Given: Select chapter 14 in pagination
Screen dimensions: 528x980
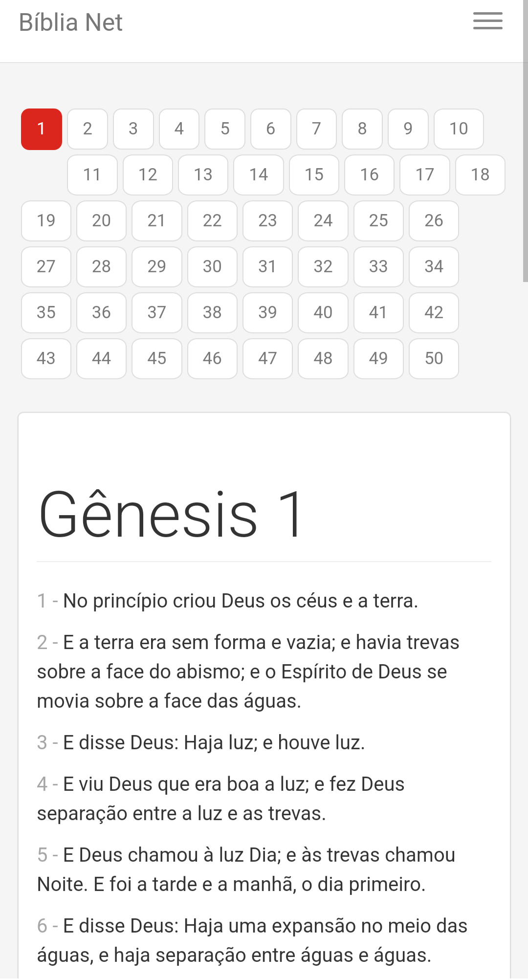Looking at the screenshot, I should coord(259,175).
